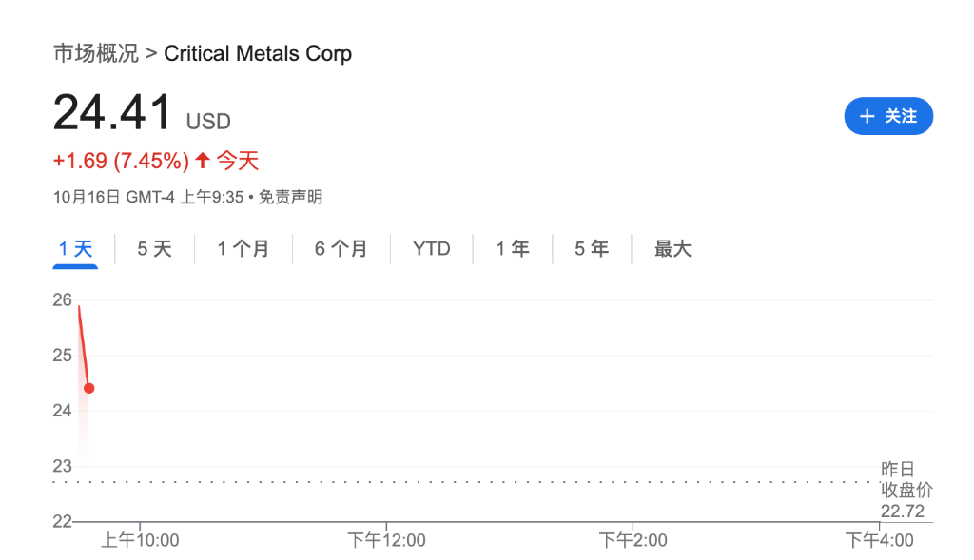Click the 下午12:00 time axis label
This screenshot has height=560, width=974.
coord(386,541)
